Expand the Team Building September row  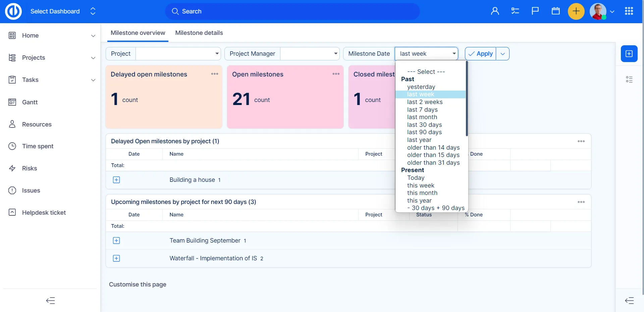tap(116, 241)
